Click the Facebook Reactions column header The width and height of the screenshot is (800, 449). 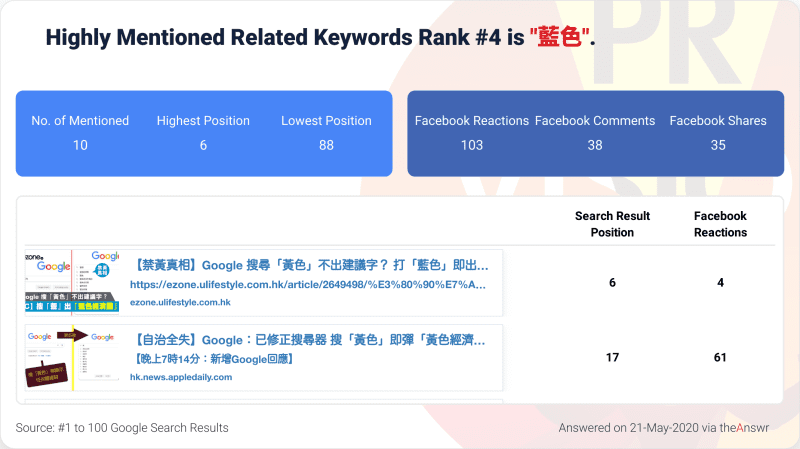720,224
